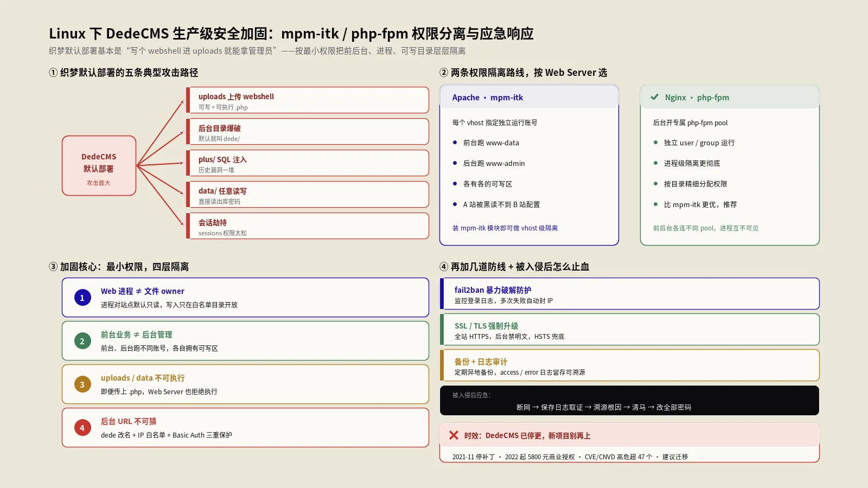Screen dimensions: 868x488
Task: Click the subtitle under the main title
Action: (257, 51)
